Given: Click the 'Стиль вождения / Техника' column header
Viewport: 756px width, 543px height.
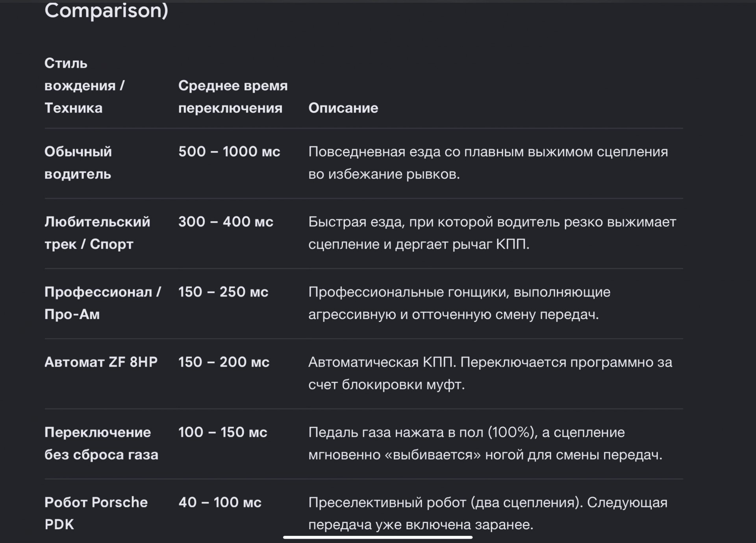Looking at the screenshot, I should pos(85,85).
